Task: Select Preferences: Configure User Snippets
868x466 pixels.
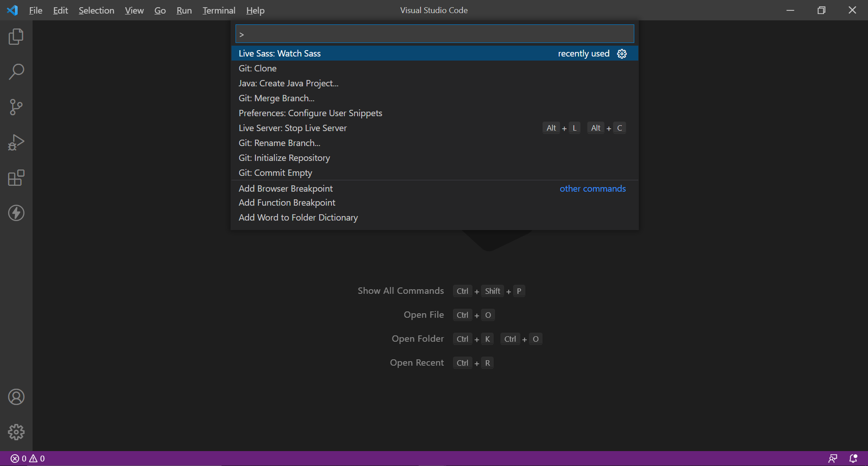Action: 435,113
